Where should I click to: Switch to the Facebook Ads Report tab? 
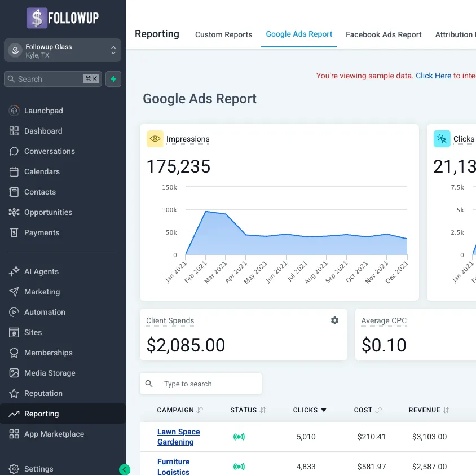(x=384, y=34)
